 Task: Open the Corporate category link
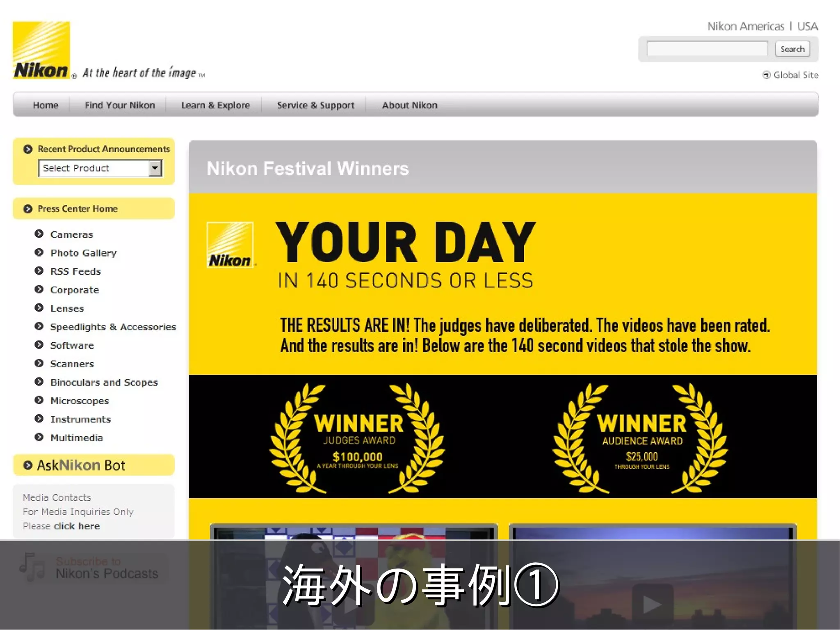(x=75, y=290)
